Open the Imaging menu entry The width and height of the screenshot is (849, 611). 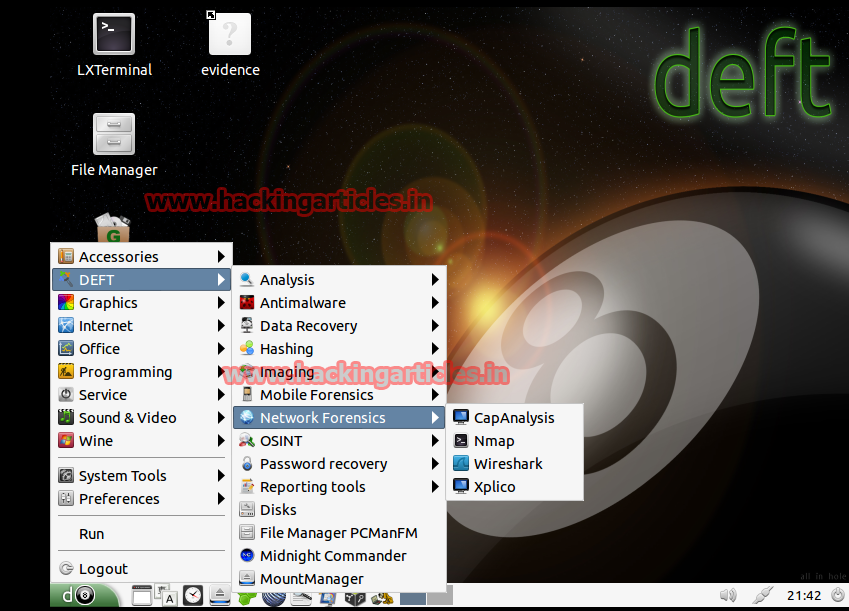click(x=339, y=372)
